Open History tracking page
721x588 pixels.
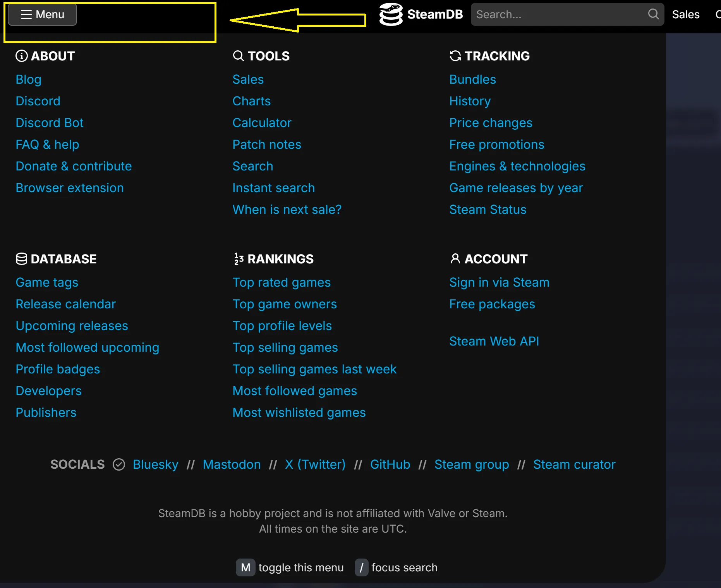(470, 101)
